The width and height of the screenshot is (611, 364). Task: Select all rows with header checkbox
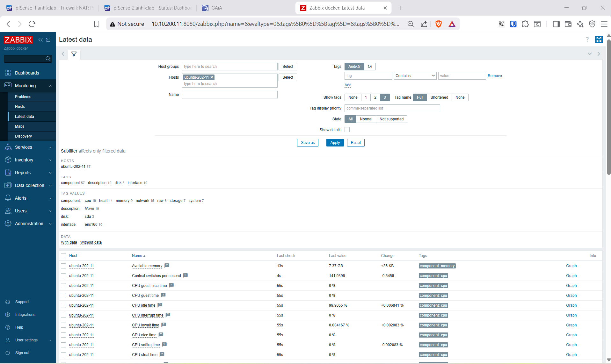[63, 256]
